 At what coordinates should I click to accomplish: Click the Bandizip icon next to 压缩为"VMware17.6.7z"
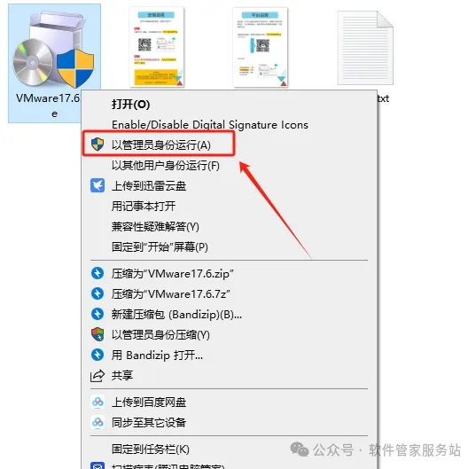[x=98, y=293]
